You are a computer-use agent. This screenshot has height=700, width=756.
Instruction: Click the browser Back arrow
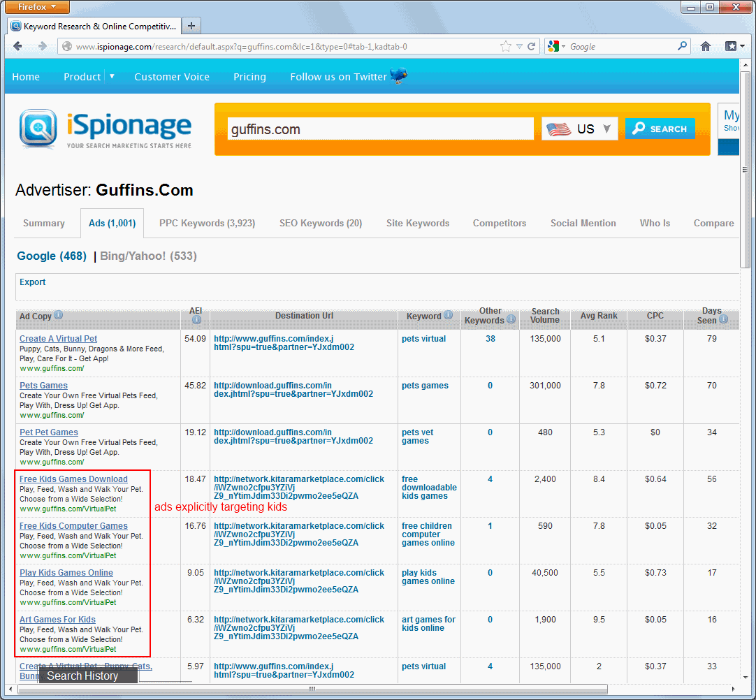(x=18, y=46)
